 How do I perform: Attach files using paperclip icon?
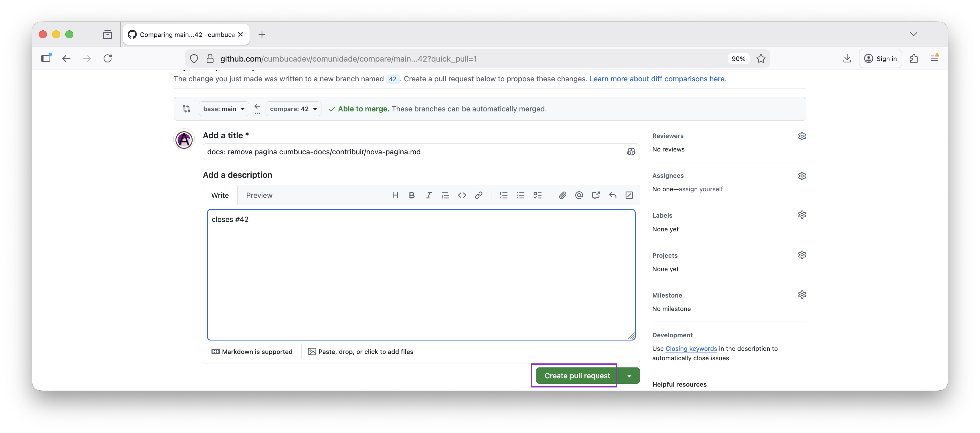click(562, 195)
